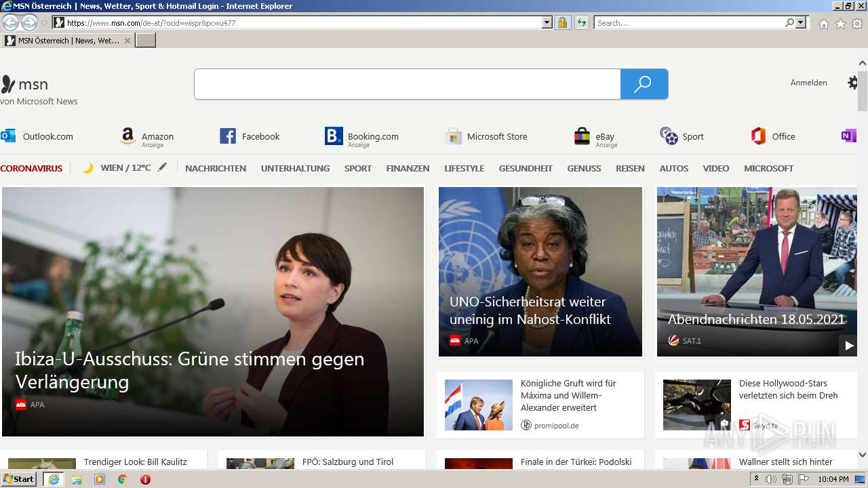Open the LIFESTYLE section
The height and width of the screenshot is (488, 868).
464,168
